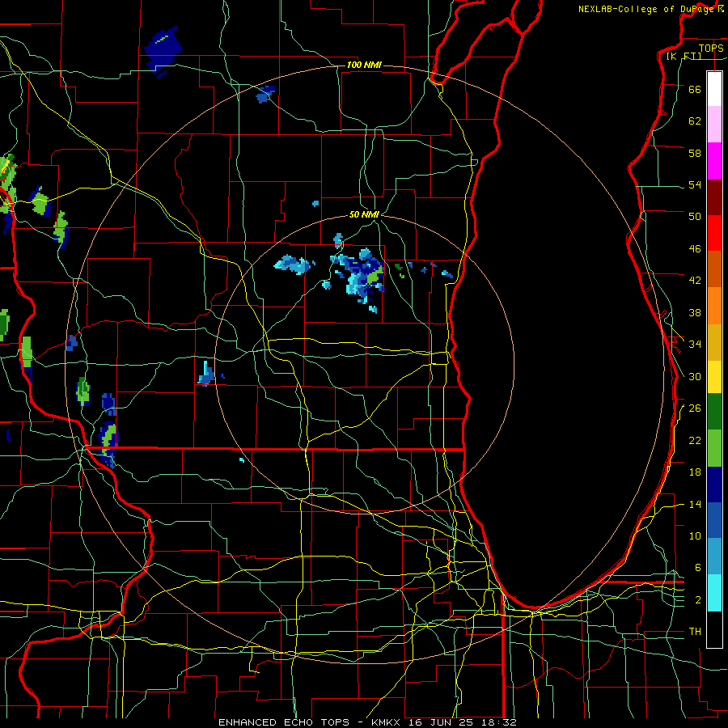Pick the dark red legend color segment
Viewport: 728px width, 728px height.
coord(714,197)
